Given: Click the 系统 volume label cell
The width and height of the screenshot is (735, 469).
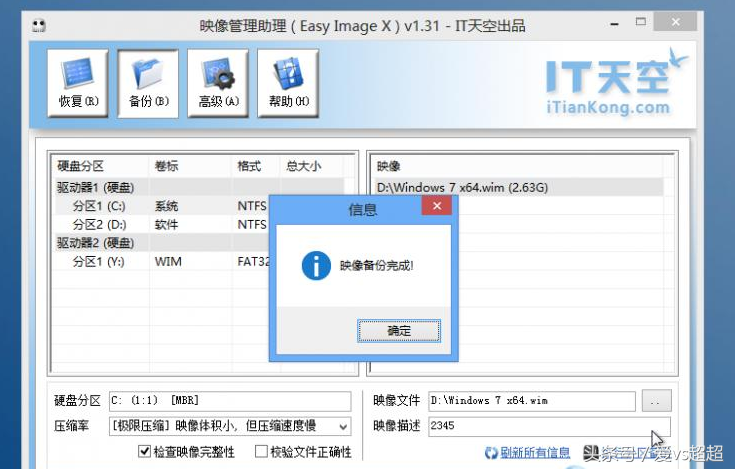Looking at the screenshot, I should [x=166, y=206].
